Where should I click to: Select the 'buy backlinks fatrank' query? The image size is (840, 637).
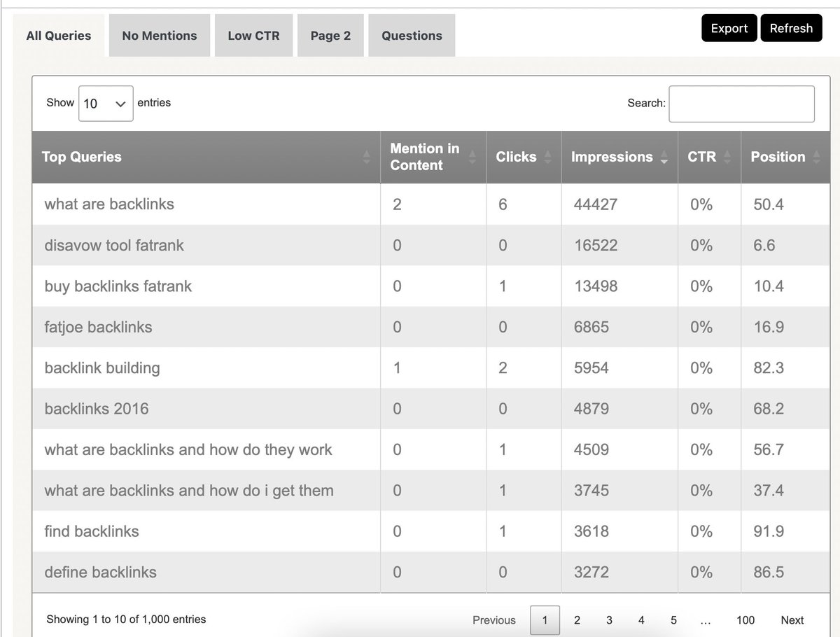point(118,286)
